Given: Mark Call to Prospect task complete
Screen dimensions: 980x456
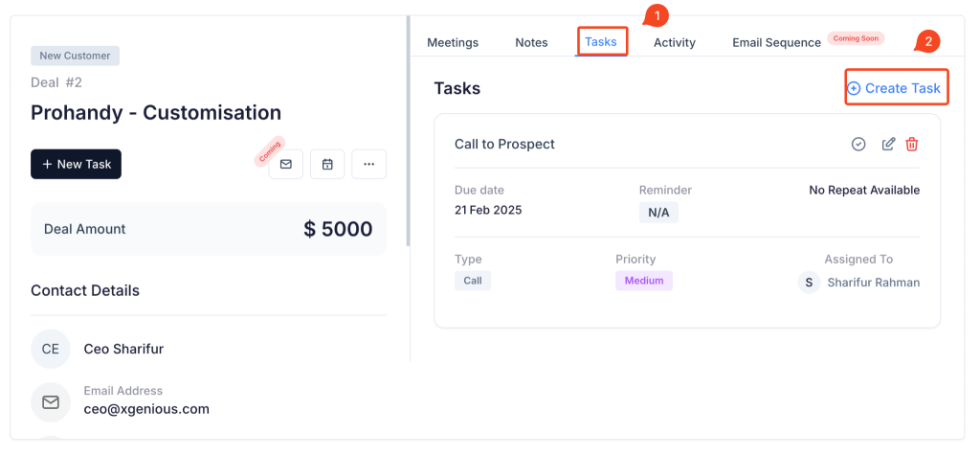Looking at the screenshot, I should tap(858, 145).
